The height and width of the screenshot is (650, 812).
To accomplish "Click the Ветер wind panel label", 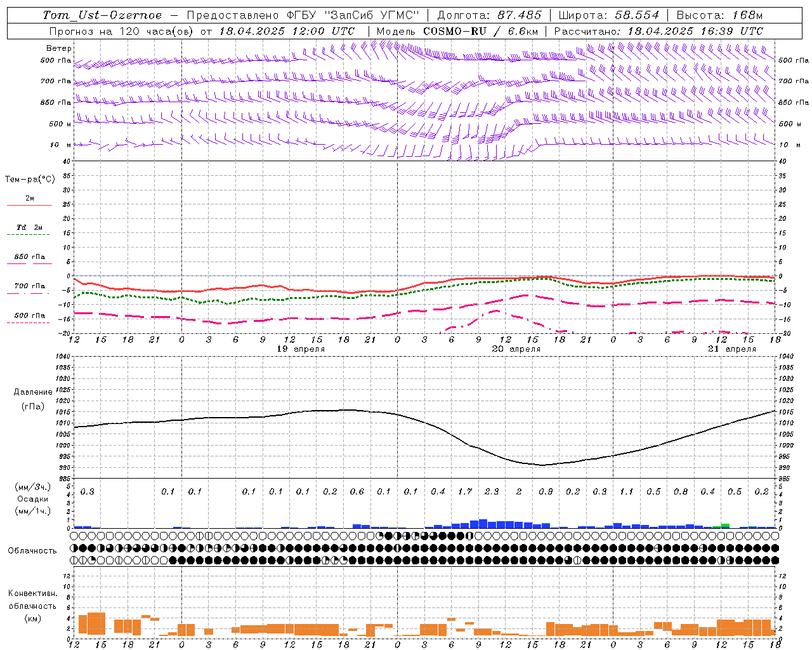I will pos(58,48).
